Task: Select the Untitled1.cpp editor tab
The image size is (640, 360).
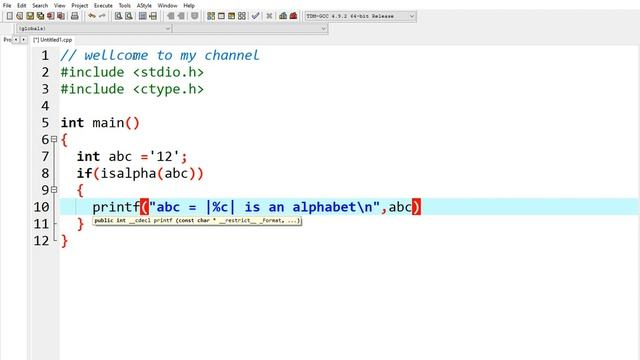Action: tap(53, 40)
